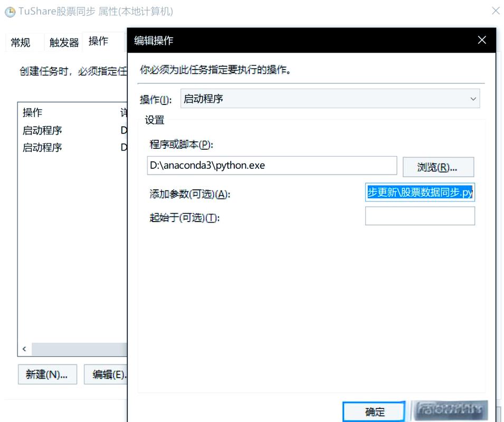Switch to the 触发器 tab

pos(64,42)
